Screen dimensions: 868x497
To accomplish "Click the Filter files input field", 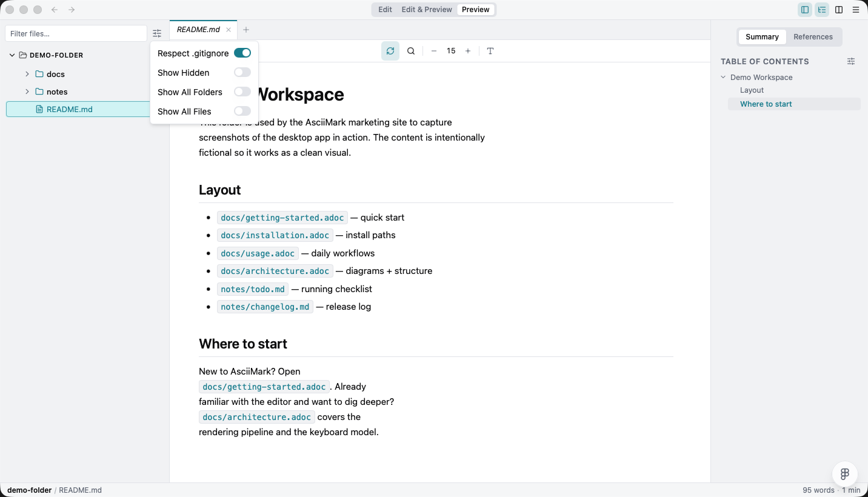I will (76, 33).
